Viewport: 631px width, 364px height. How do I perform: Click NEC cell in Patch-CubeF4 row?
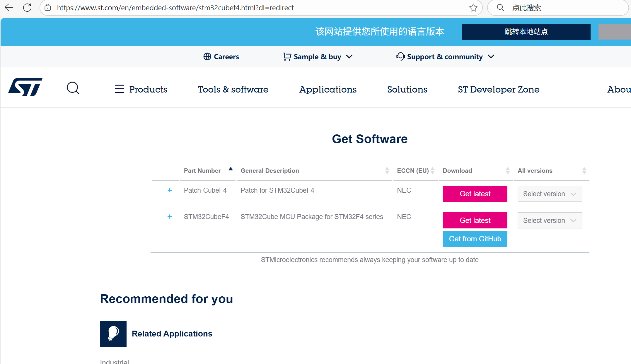click(x=404, y=190)
